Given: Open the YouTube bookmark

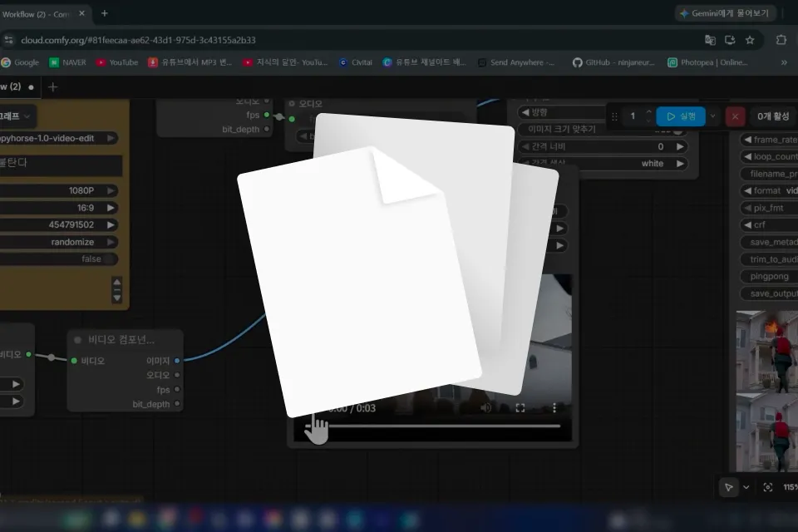Looking at the screenshot, I should coord(117,62).
